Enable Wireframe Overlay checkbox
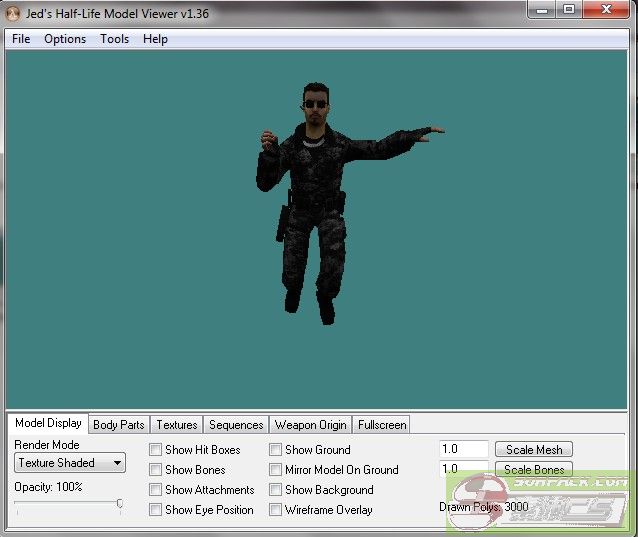 coord(275,510)
